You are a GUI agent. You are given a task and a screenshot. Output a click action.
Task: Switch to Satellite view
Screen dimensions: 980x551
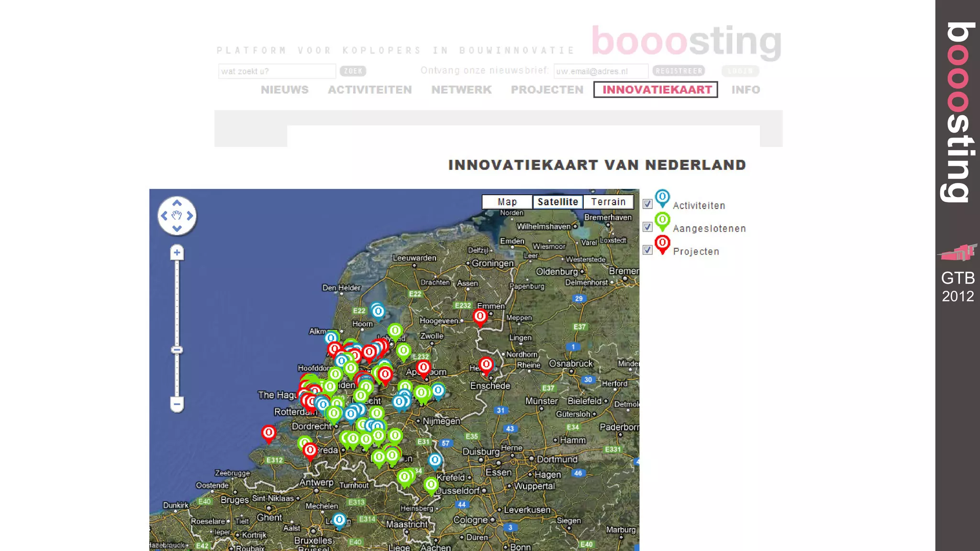[558, 202]
